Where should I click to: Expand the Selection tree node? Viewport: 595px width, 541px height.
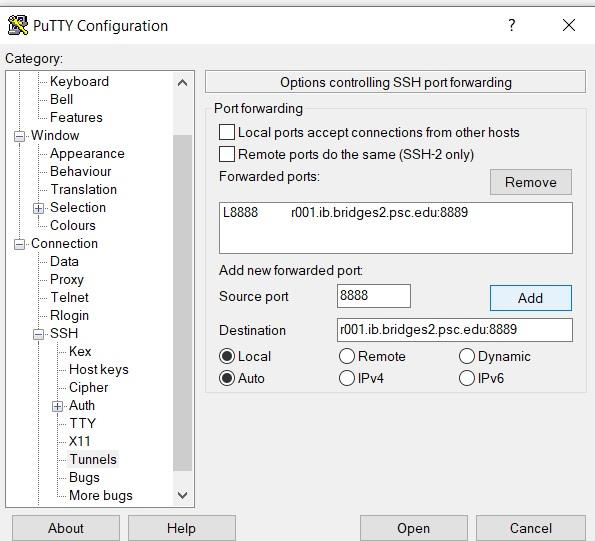[38, 208]
